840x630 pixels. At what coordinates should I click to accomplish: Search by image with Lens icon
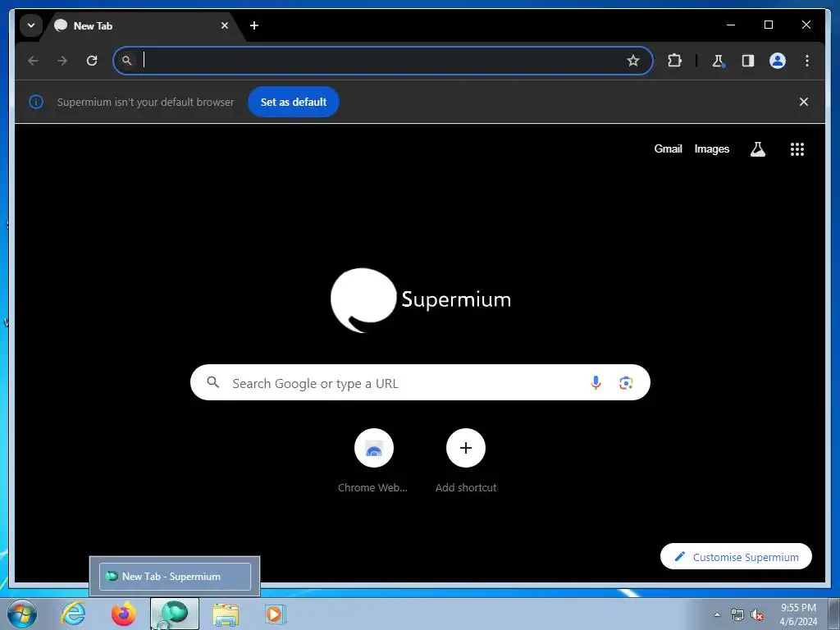pos(626,382)
